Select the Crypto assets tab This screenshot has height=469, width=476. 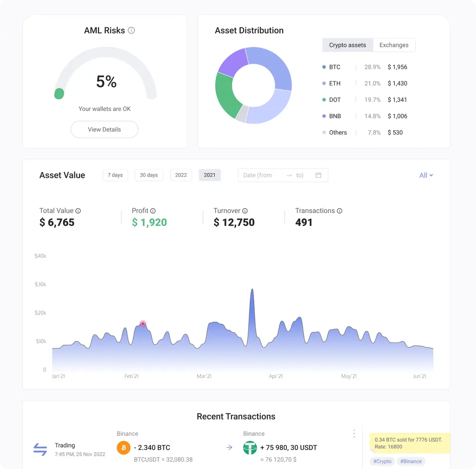point(347,45)
